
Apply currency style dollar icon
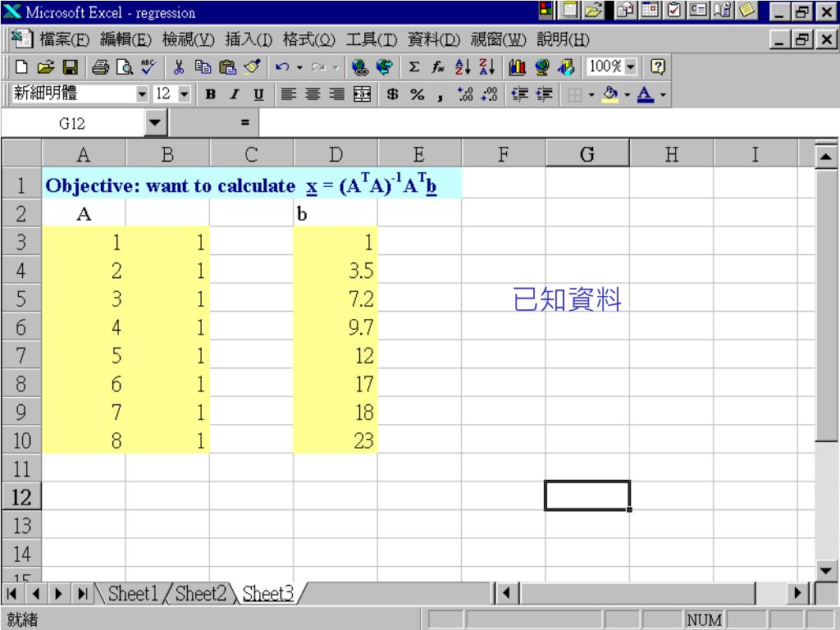(x=393, y=95)
